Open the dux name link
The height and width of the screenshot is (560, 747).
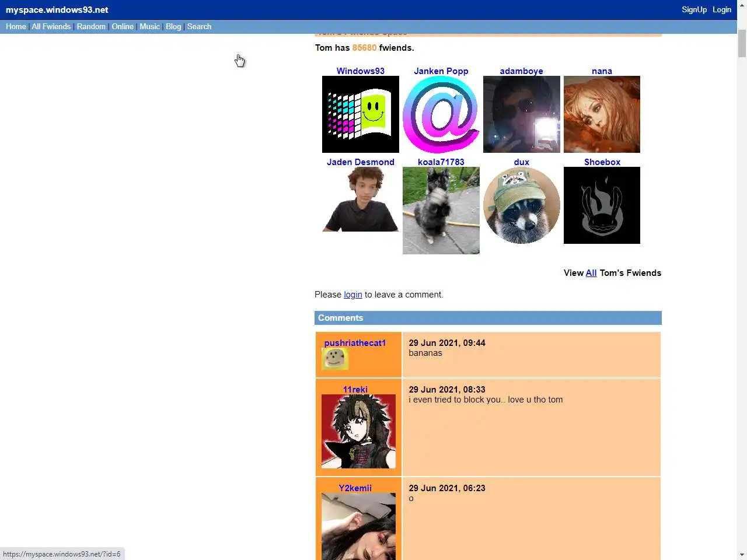pyautogui.click(x=522, y=162)
